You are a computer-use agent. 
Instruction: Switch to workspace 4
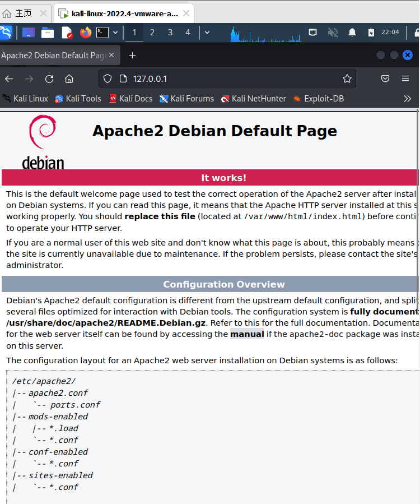point(188,33)
